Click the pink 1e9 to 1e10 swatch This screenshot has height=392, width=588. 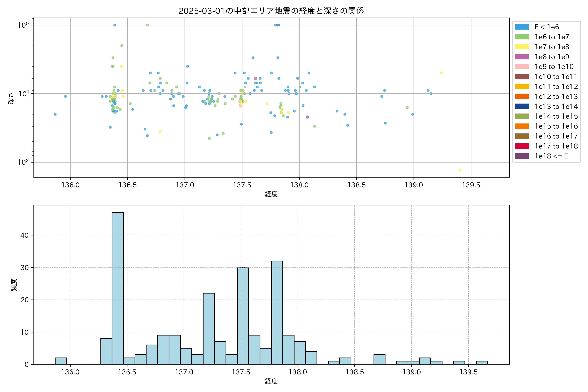point(522,66)
